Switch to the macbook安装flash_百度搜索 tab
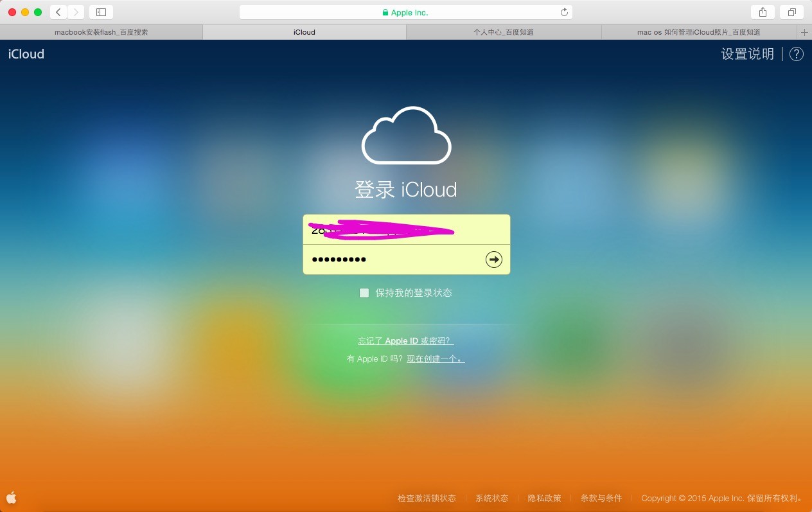Screen dimensions: 812x512 (x=101, y=32)
